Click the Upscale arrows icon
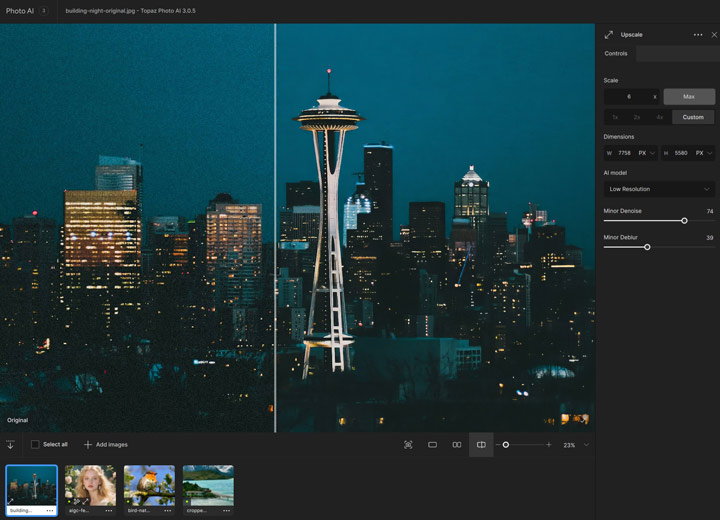The width and height of the screenshot is (720, 520). coord(608,35)
